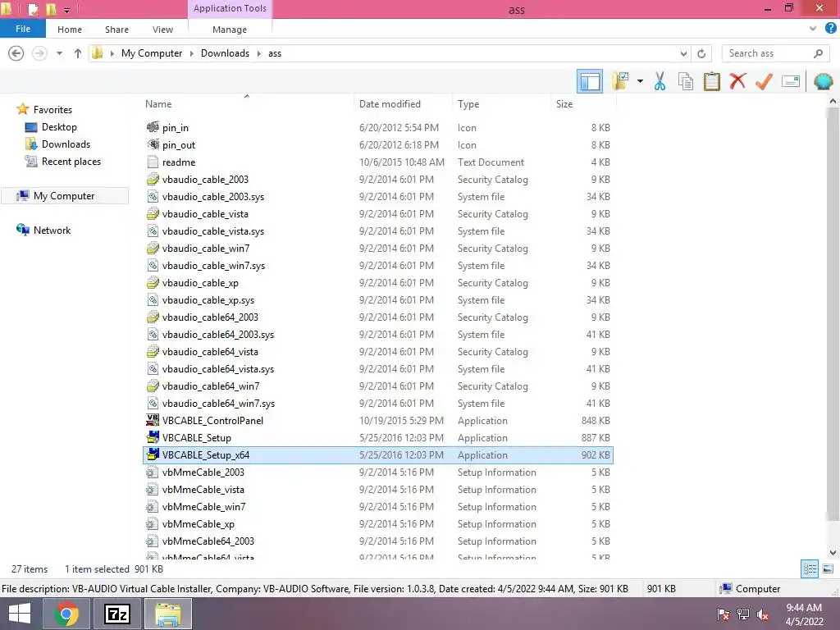Open the File menu
840x630 pixels.
click(x=22, y=29)
